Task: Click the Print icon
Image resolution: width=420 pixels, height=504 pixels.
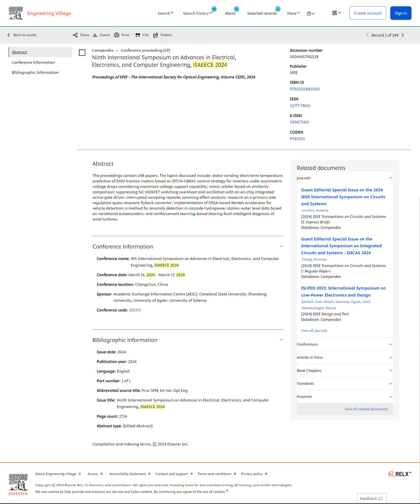Action: pos(117,35)
